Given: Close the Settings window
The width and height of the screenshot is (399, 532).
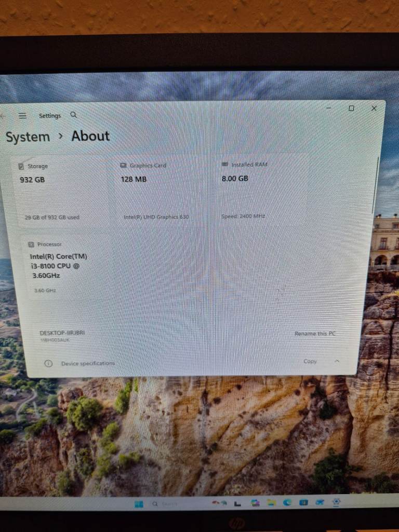Looking at the screenshot, I should click(374, 108).
